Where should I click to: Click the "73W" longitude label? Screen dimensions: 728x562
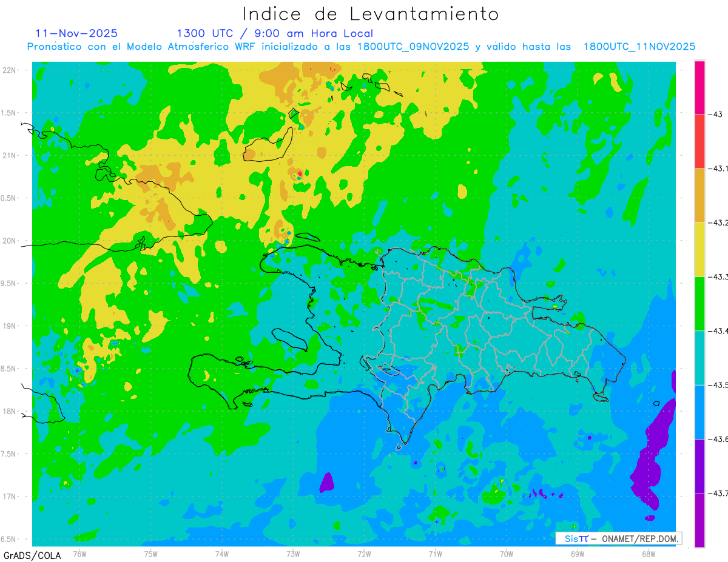(293, 553)
